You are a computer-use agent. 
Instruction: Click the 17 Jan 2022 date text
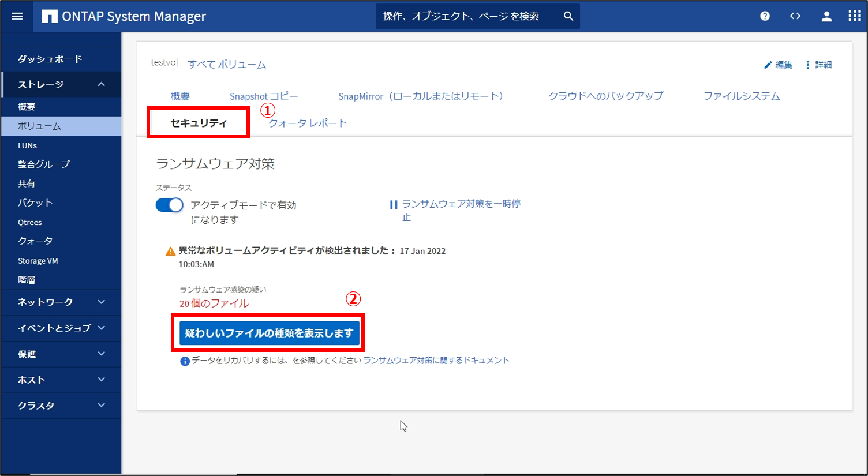(x=422, y=251)
